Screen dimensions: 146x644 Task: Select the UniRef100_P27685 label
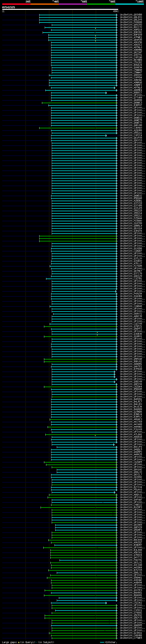click(131, 266)
